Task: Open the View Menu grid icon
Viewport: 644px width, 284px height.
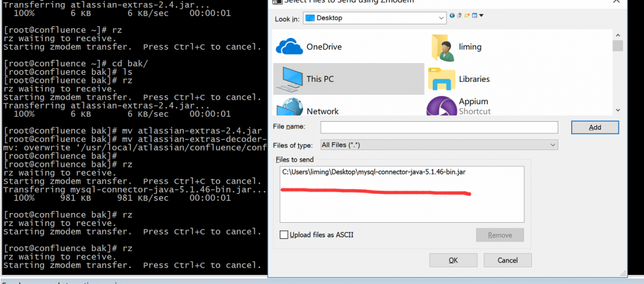Action: coord(475,15)
